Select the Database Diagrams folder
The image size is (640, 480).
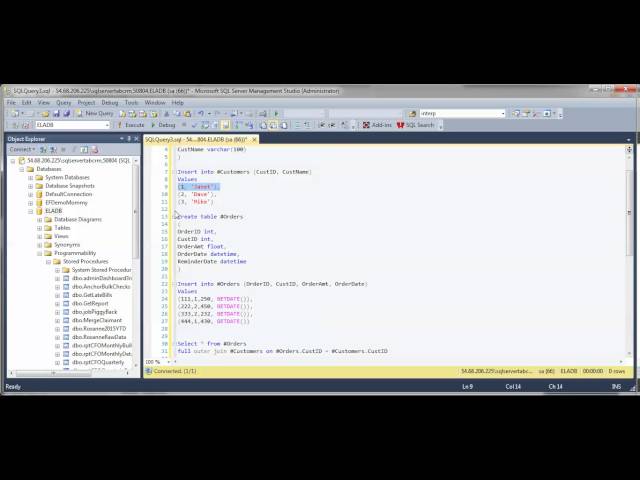78,220
